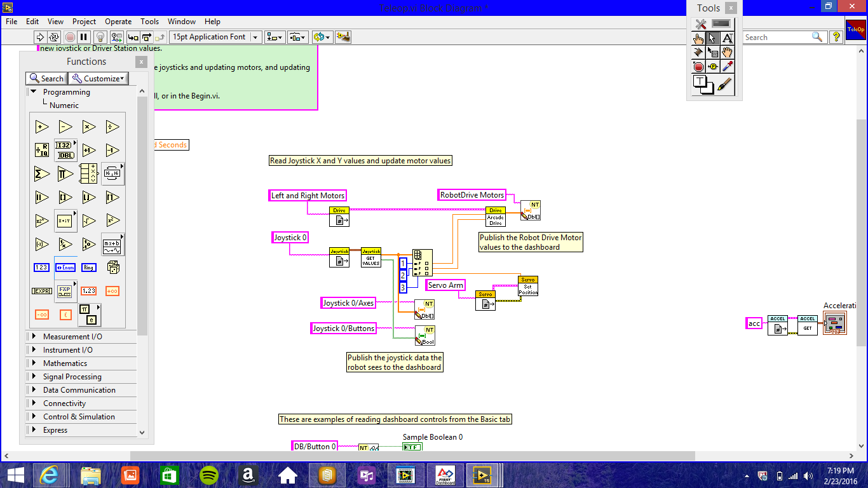This screenshot has height=488, width=868.
Task: Expand the Mathematics category
Action: click(34, 363)
